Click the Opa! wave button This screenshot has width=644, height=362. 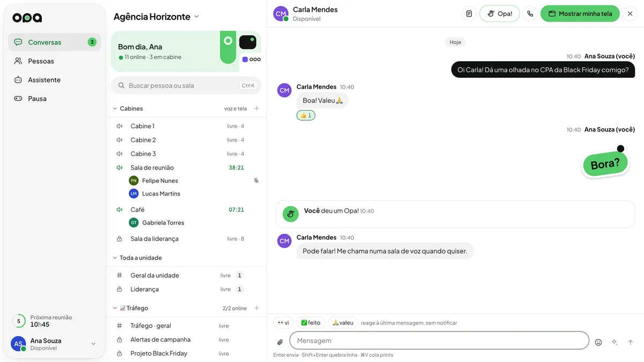tap(500, 14)
